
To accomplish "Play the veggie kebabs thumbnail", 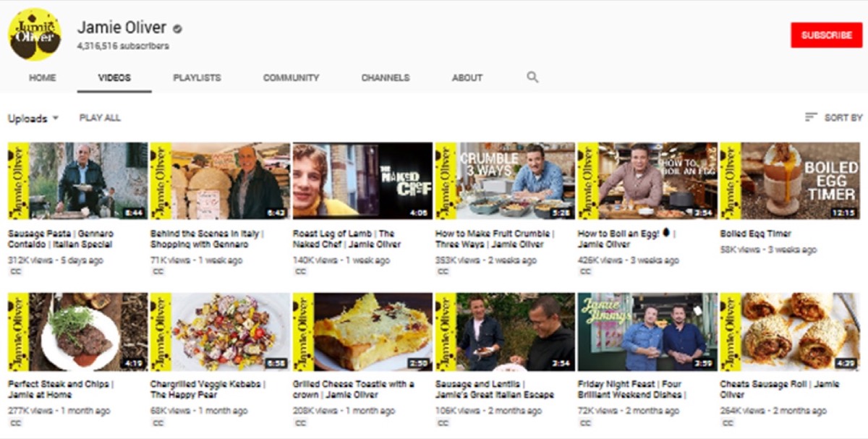I will pos(220,331).
